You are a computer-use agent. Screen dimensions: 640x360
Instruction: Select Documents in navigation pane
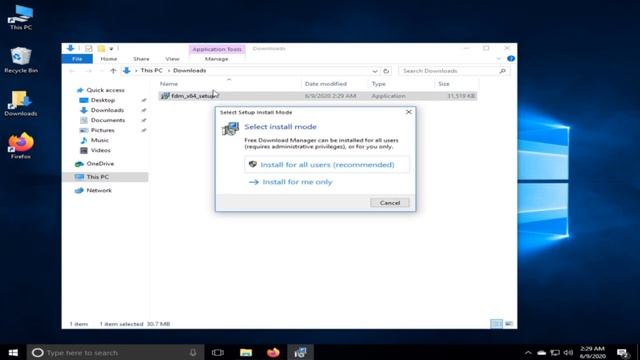[102, 120]
